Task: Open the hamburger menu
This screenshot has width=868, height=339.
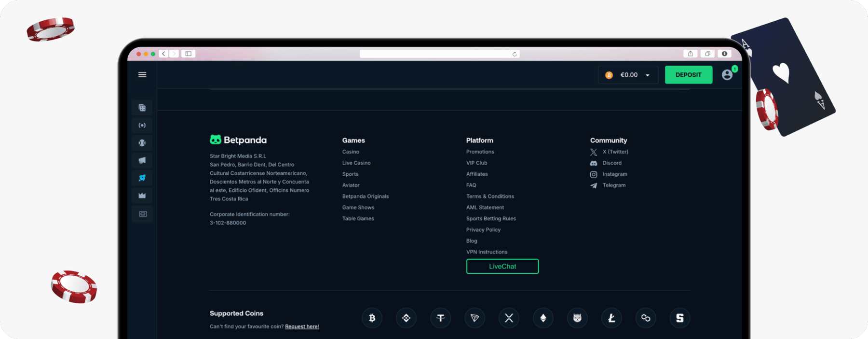Action: point(142,75)
